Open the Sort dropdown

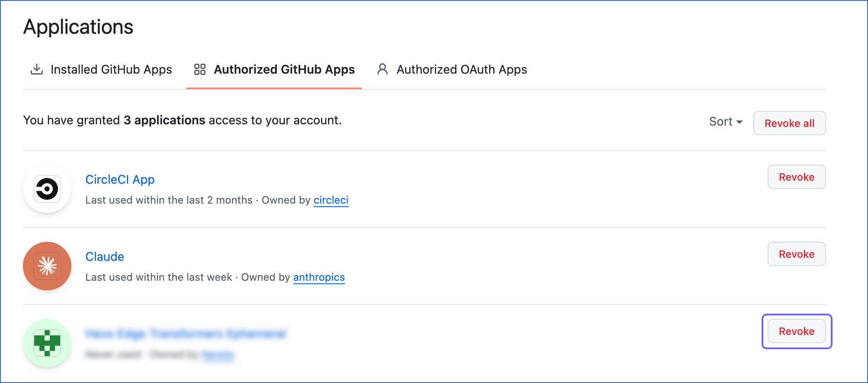click(x=726, y=122)
